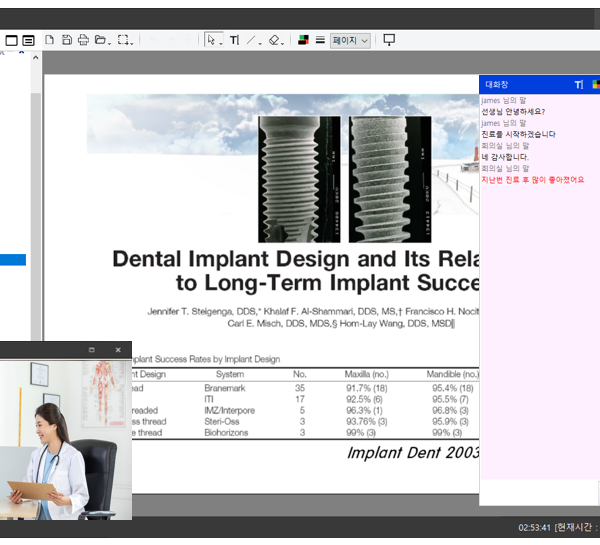Click in the chat message input box
The width and height of the screenshot is (600, 545).
pos(540,492)
